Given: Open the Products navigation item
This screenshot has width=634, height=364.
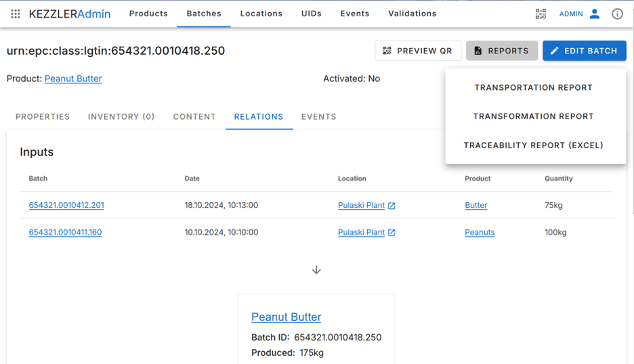Looking at the screenshot, I should [148, 14].
